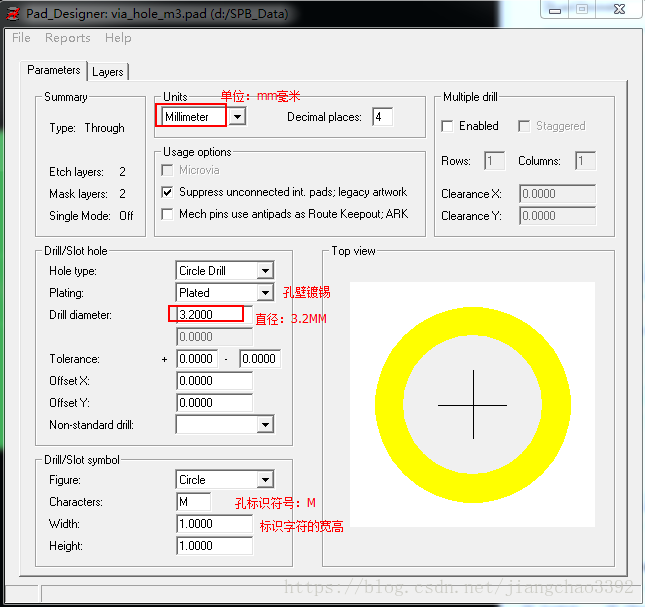Open the Units dropdown arrow

pos(237,117)
